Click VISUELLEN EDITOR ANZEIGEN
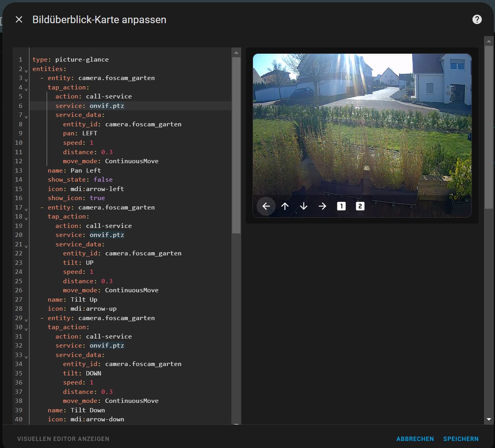 coord(63,439)
